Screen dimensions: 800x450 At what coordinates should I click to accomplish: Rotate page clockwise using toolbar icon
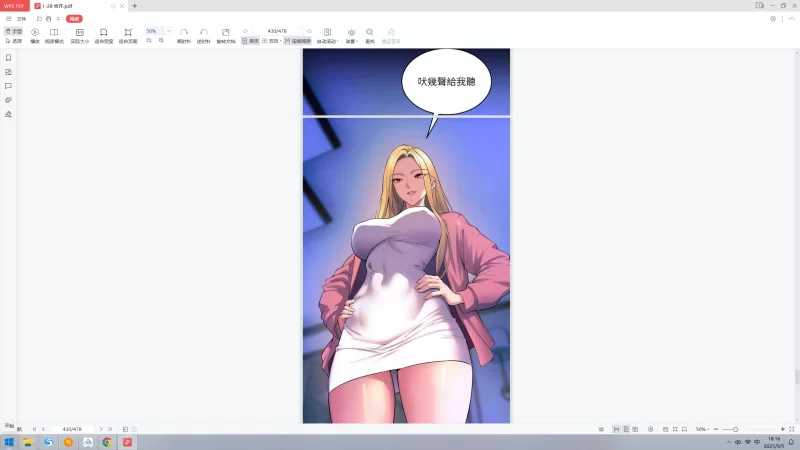(x=184, y=33)
